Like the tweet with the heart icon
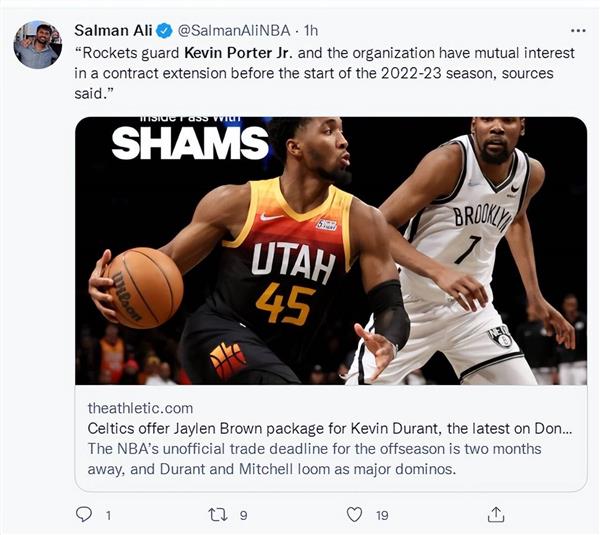Viewport: 600px width, 535px height. [353, 514]
